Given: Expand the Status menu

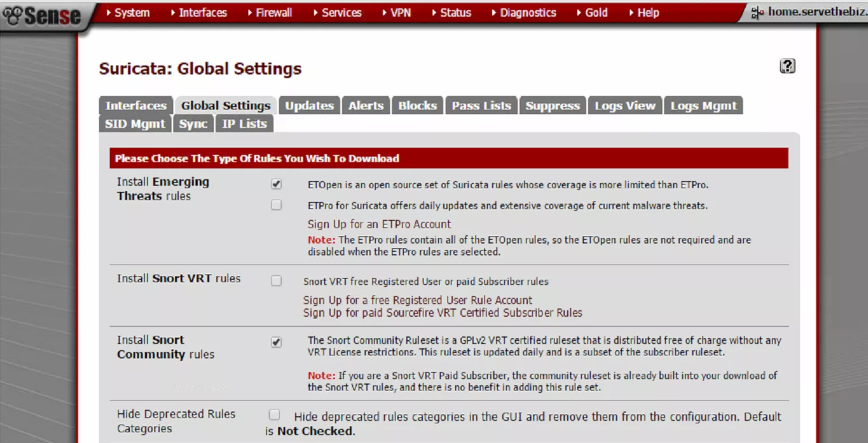Looking at the screenshot, I should coord(451,13).
